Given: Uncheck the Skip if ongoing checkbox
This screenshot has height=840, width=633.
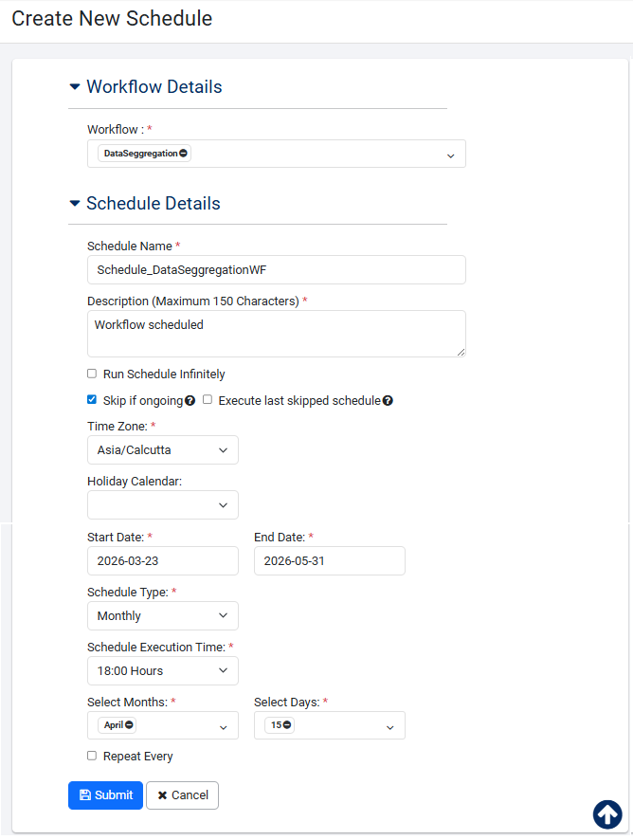Looking at the screenshot, I should [92, 400].
